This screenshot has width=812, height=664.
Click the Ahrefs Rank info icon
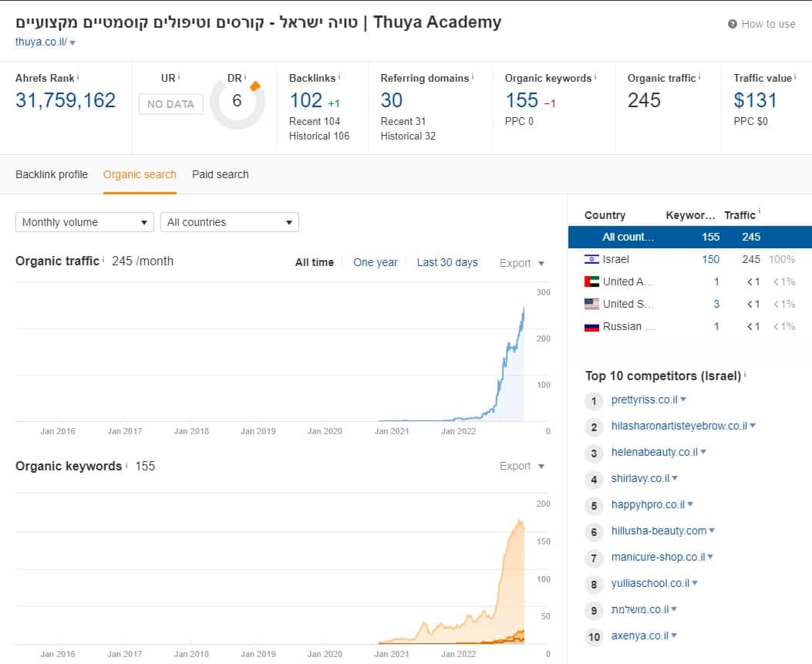[x=78, y=76]
